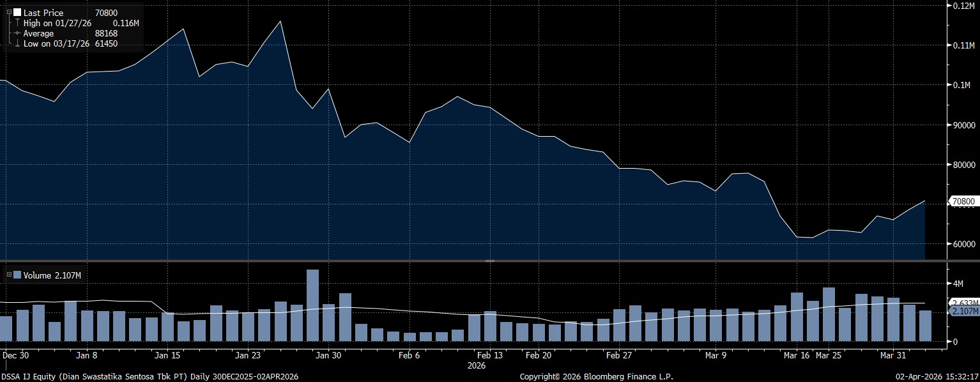Click the Jan 30 date axis label
980x382 pixels.
coord(328,355)
